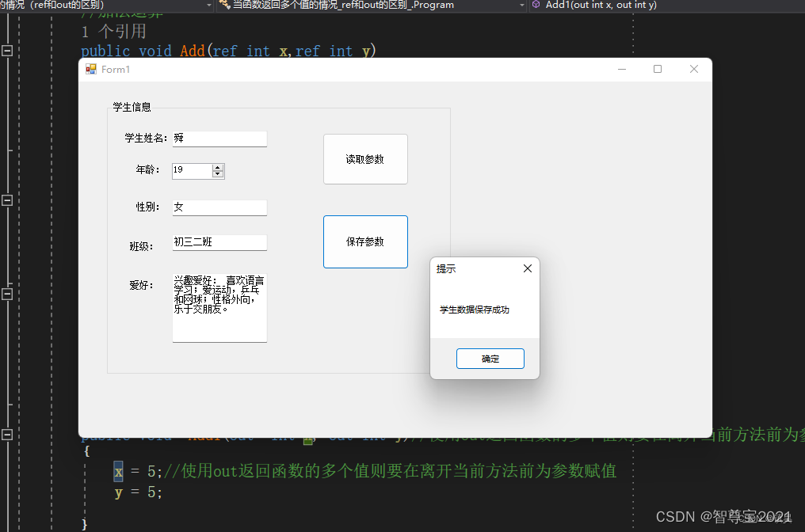Click the 学生姓名 label

[x=146, y=138]
